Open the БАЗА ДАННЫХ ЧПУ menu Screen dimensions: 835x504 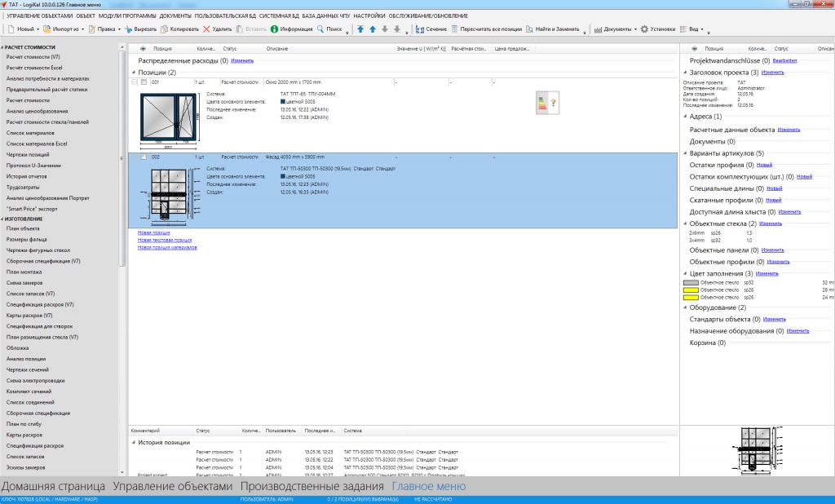point(326,16)
